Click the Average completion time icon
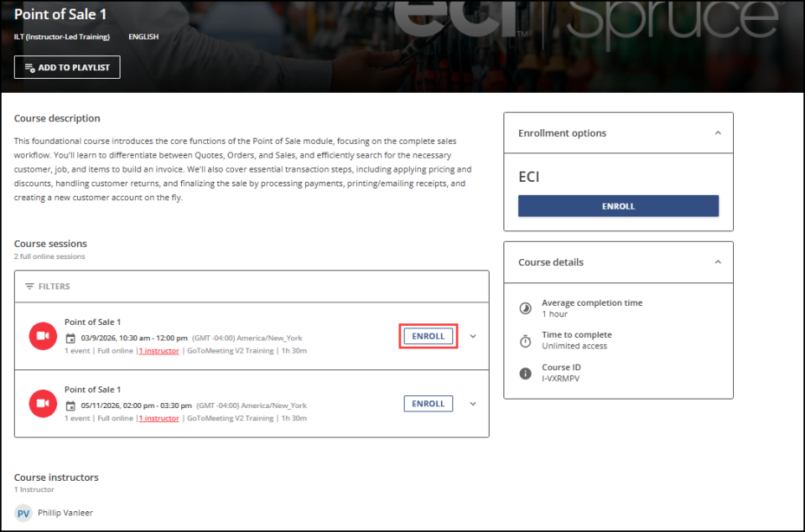This screenshot has width=805, height=532. tap(525, 308)
